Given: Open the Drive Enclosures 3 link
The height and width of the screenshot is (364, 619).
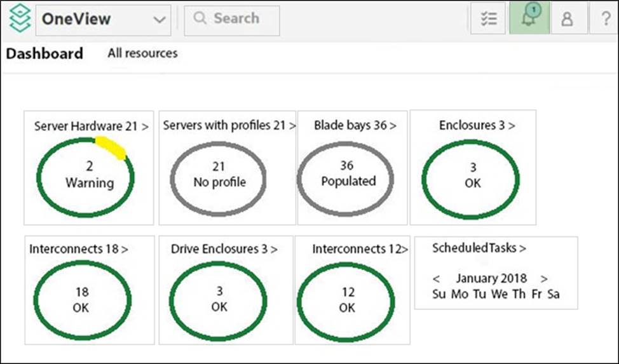Looking at the screenshot, I should pyautogui.click(x=224, y=249).
